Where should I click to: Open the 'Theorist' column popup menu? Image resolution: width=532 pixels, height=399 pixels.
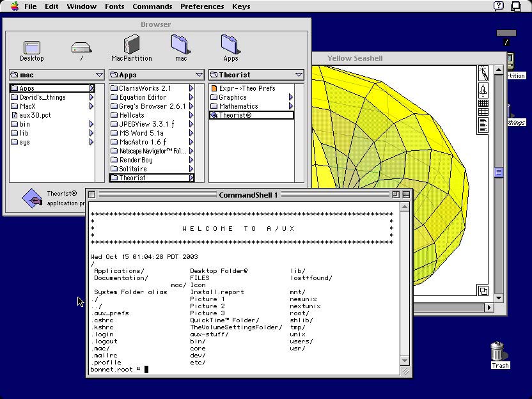[256, 75]
